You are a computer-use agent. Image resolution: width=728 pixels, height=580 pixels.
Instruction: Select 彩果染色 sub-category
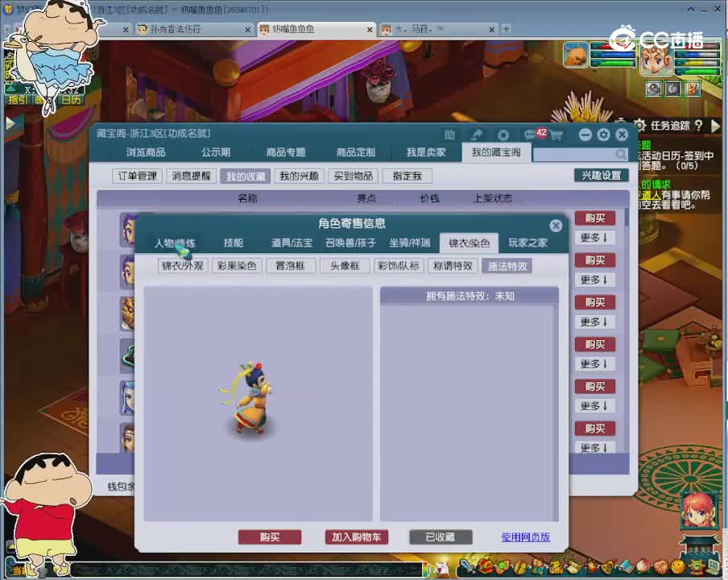tap(237, 266)
